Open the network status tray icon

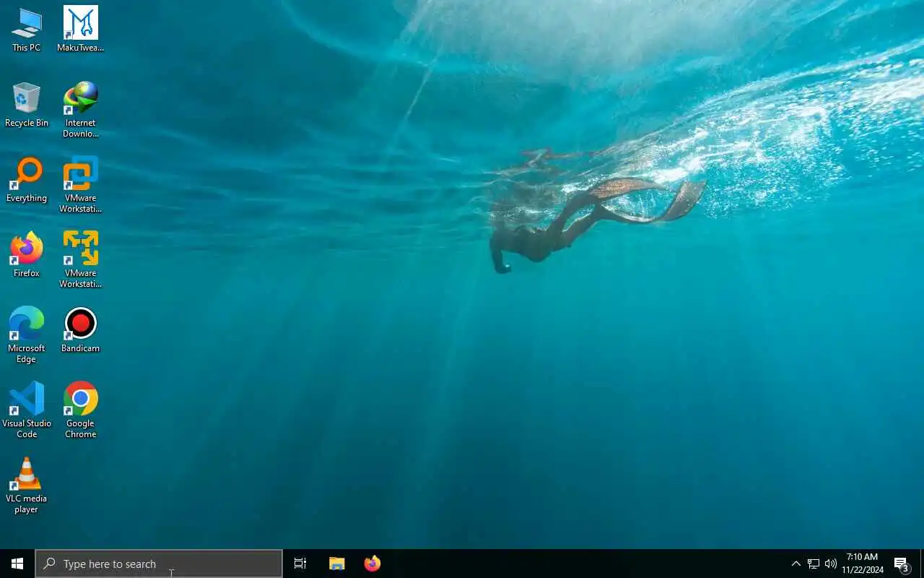(x=814, y=564)
